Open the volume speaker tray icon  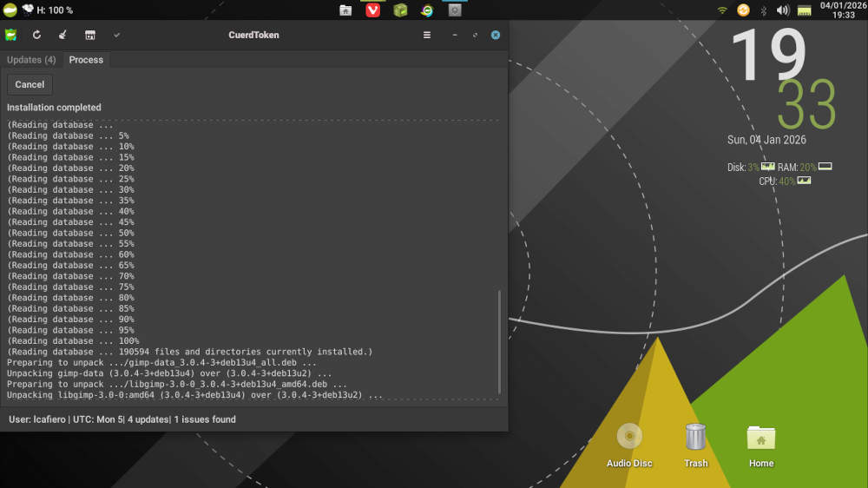pos(783,10)
